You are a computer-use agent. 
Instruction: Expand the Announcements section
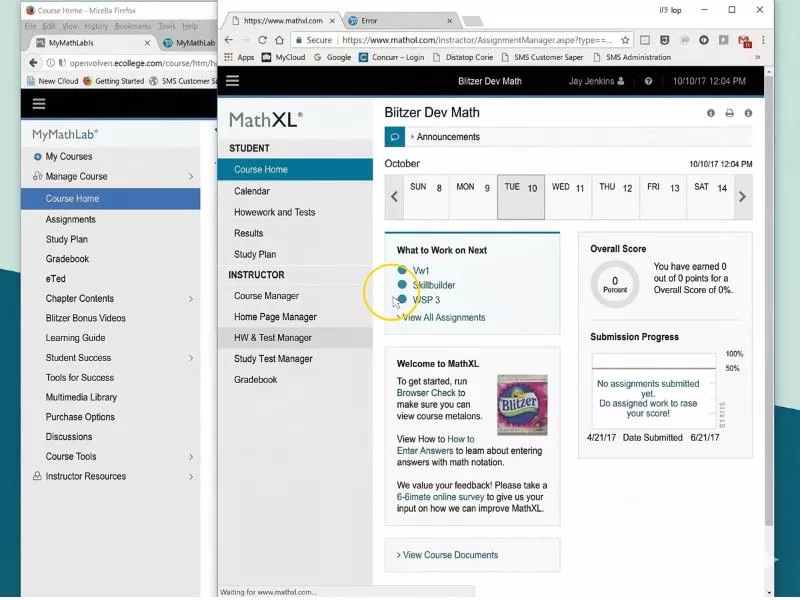pyautogui.click(x=445, y=137)
